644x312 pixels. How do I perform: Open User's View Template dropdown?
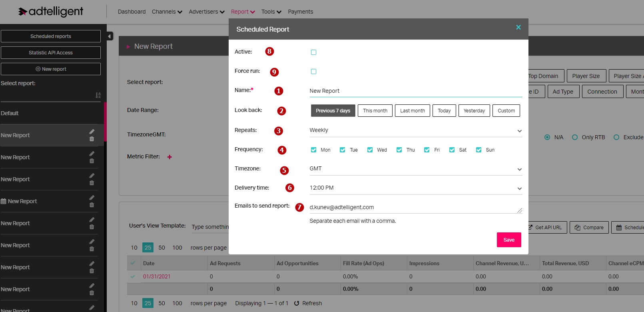click(210, 227)
